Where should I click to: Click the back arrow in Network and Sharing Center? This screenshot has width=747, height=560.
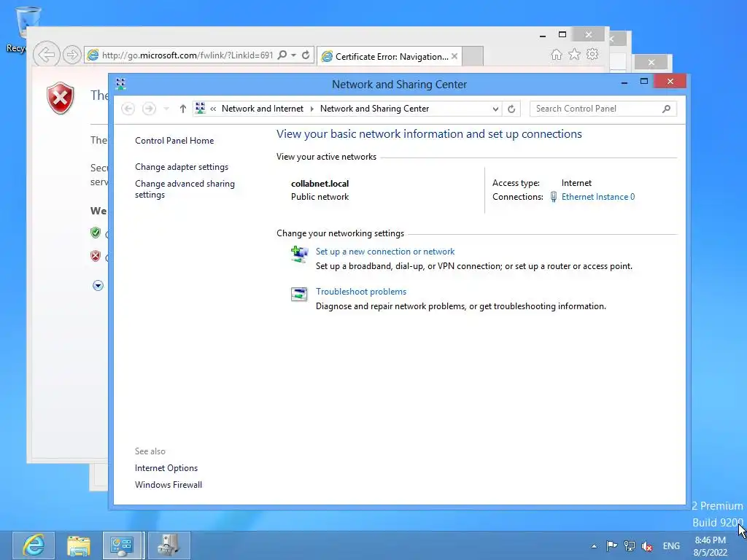pyautogui.click(x=128, y=109)
